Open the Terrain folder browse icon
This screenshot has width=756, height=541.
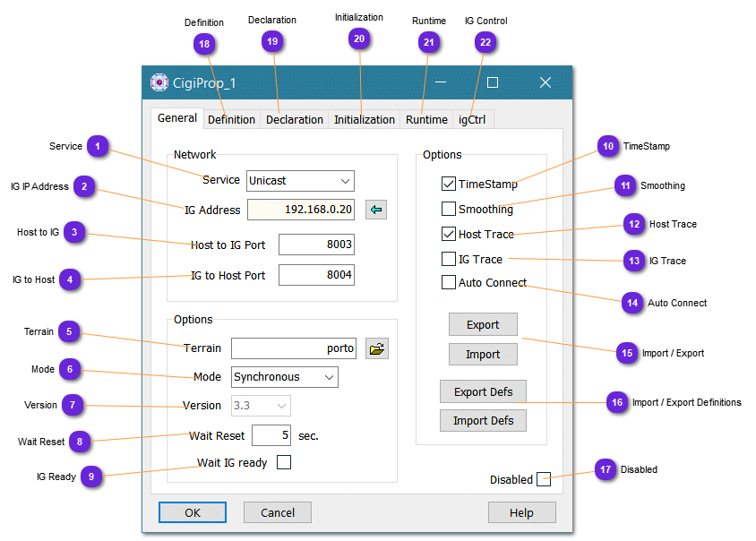[x=377, y=348]
